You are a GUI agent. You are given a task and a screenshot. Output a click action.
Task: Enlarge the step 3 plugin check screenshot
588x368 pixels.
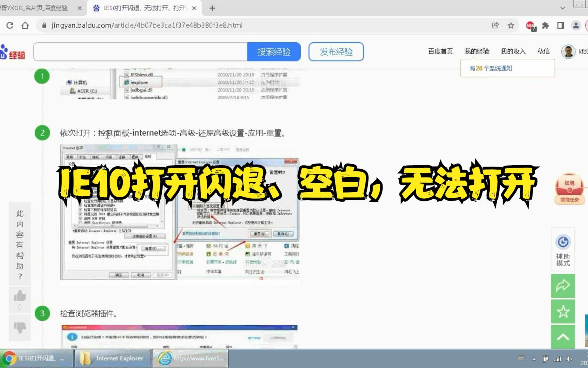point(180,337)
